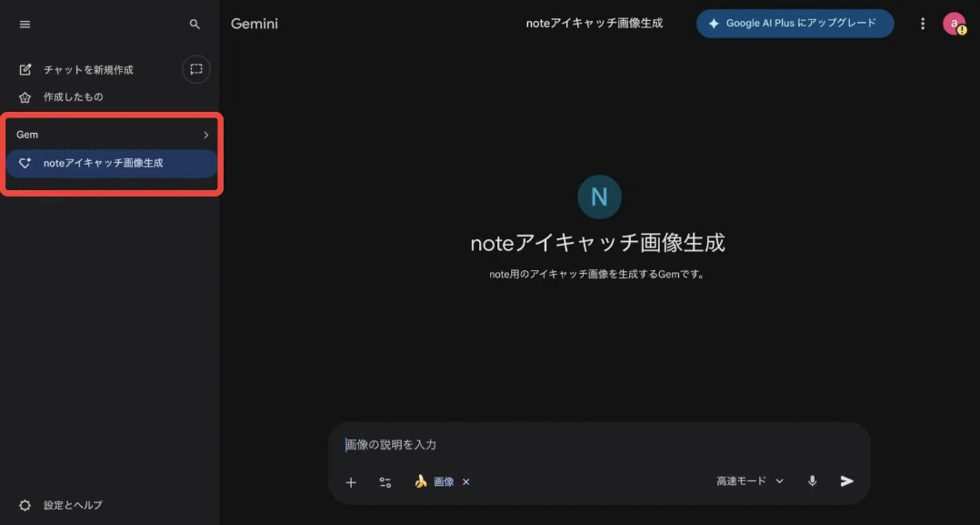The width and height of the screenshot is (980, 525).
Task: Send the prompt with the arrow icon
Action: [x=847, y=481]
